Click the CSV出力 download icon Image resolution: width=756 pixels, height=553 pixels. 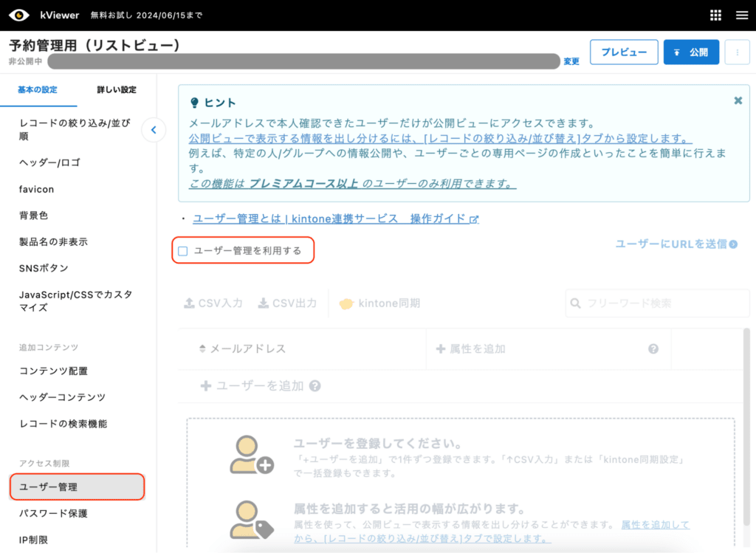coord(262,303)
